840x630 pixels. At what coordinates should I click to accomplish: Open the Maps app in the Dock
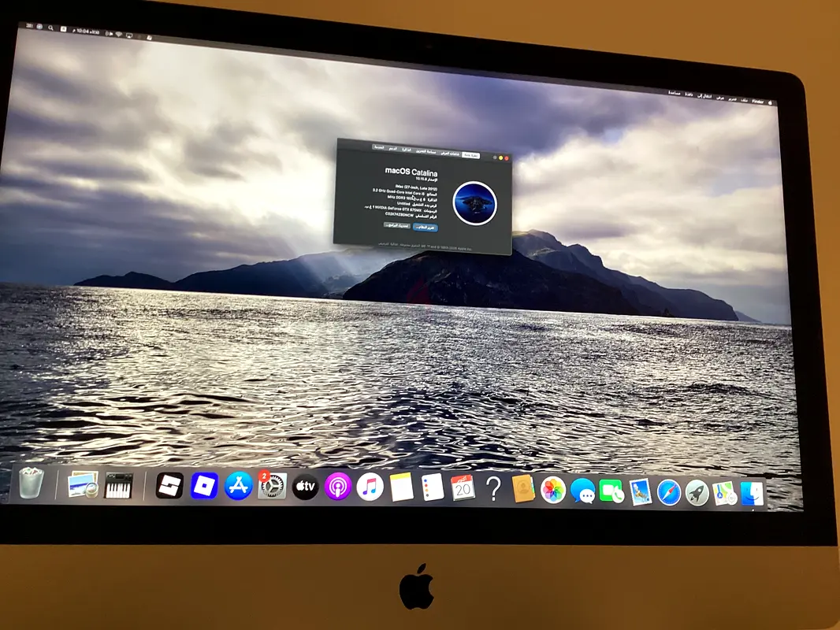[x=724, y=494]
